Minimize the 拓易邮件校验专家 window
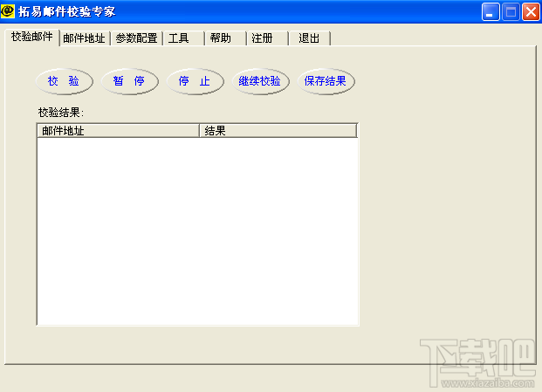 [x=491, y=12]
